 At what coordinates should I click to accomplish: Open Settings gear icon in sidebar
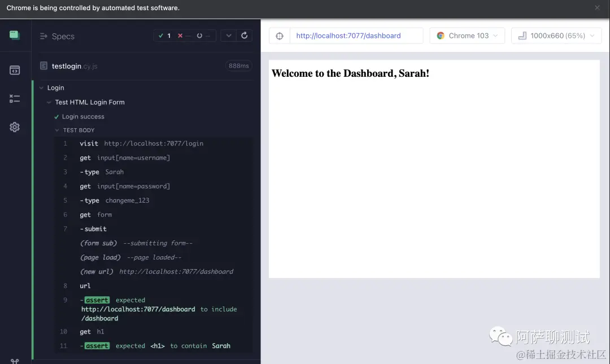tap(14, 127)
